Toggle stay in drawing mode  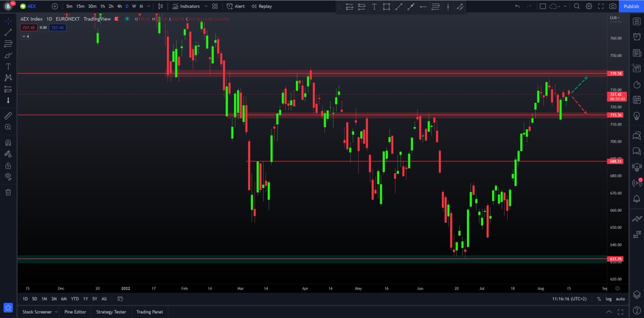point(8,154)
